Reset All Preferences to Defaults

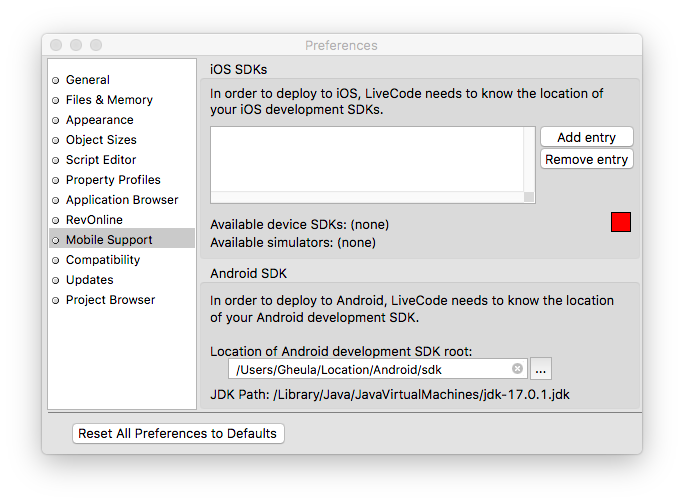pos(178,433)
